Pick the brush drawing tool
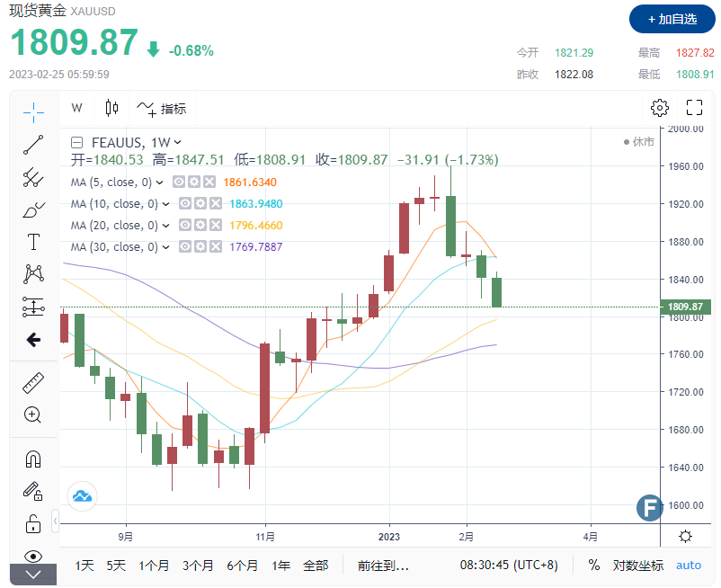Image resolution: width=721 pixels, height=588 pixels. (33, 209)
